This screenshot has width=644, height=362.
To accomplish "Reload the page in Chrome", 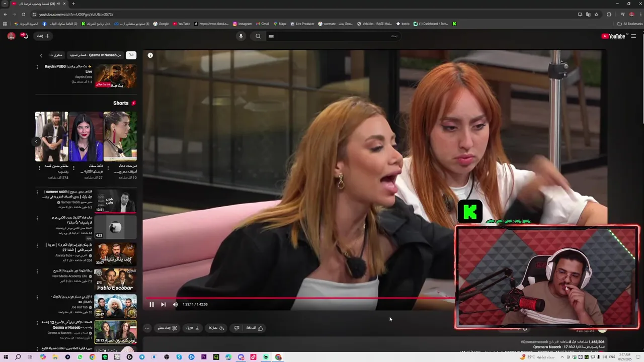I will (x=23, y=15).
